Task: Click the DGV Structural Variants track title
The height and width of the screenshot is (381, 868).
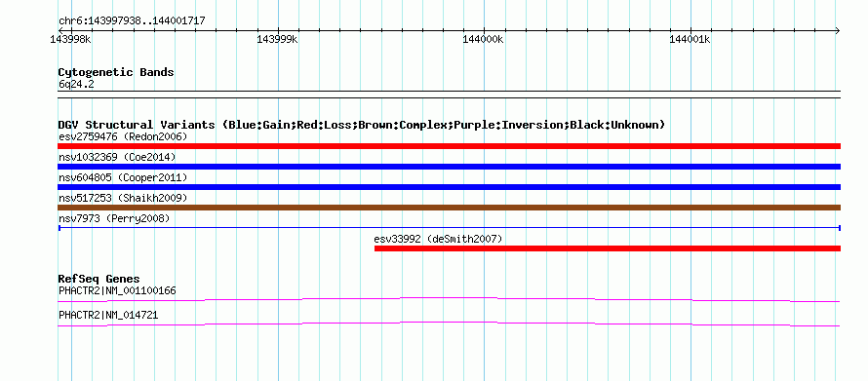Action: click(362, 125)
